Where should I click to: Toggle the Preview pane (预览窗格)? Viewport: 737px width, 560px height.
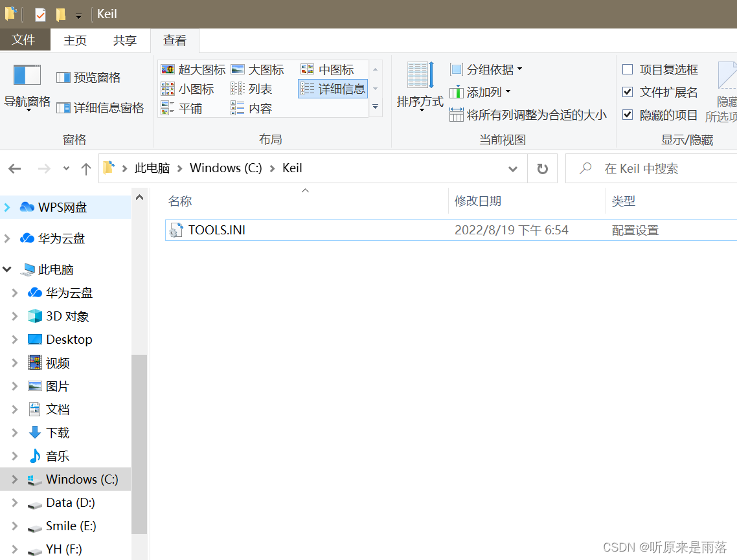(x=88, y=78)
